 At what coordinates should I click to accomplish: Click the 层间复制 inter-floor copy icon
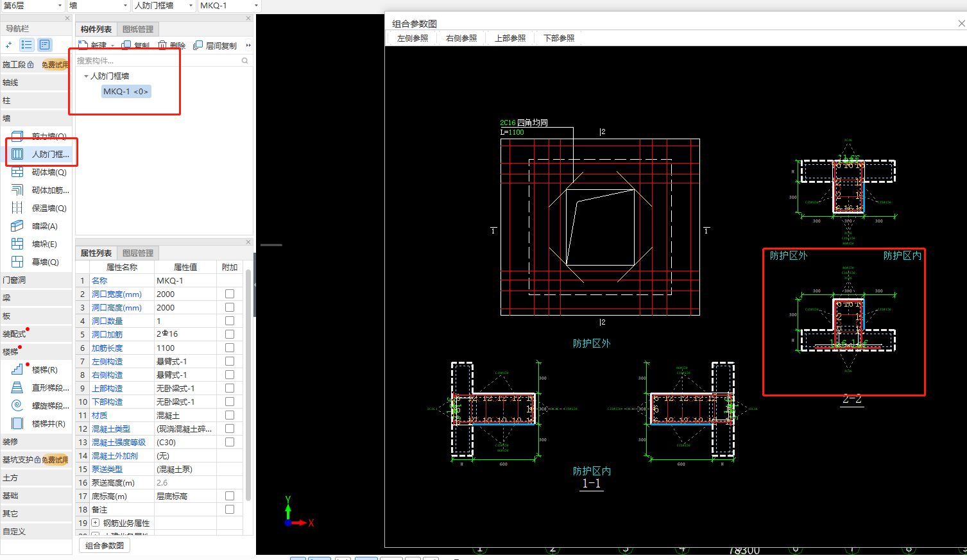198,45
